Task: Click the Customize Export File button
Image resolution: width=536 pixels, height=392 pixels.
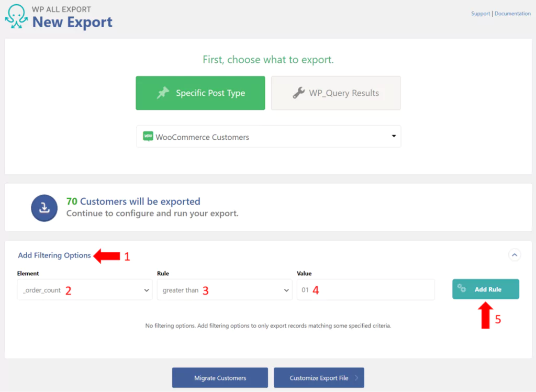Action: click(x=319, y=378)
